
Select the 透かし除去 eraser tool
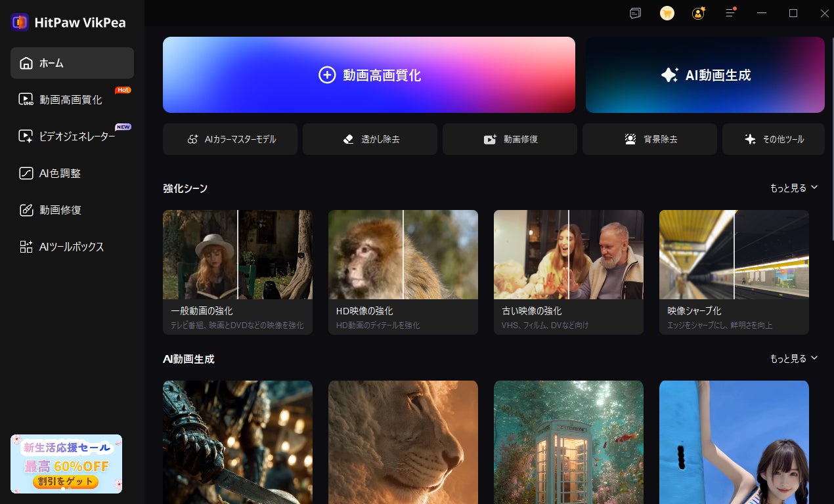[x=370, y=139]
